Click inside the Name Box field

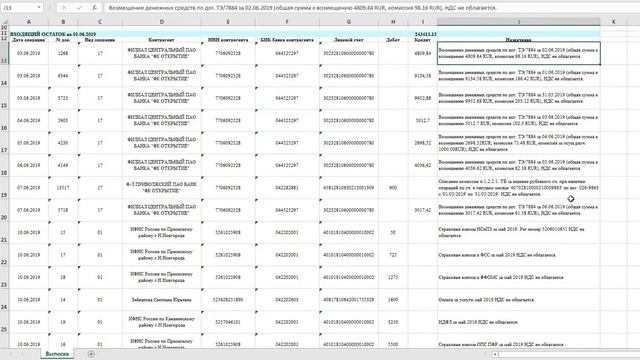click(18, 8)
